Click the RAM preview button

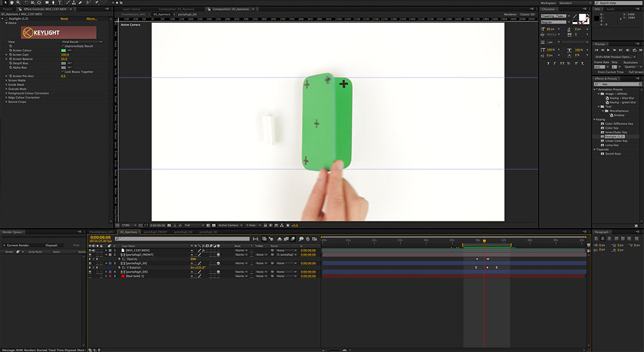tap(641, 50)
